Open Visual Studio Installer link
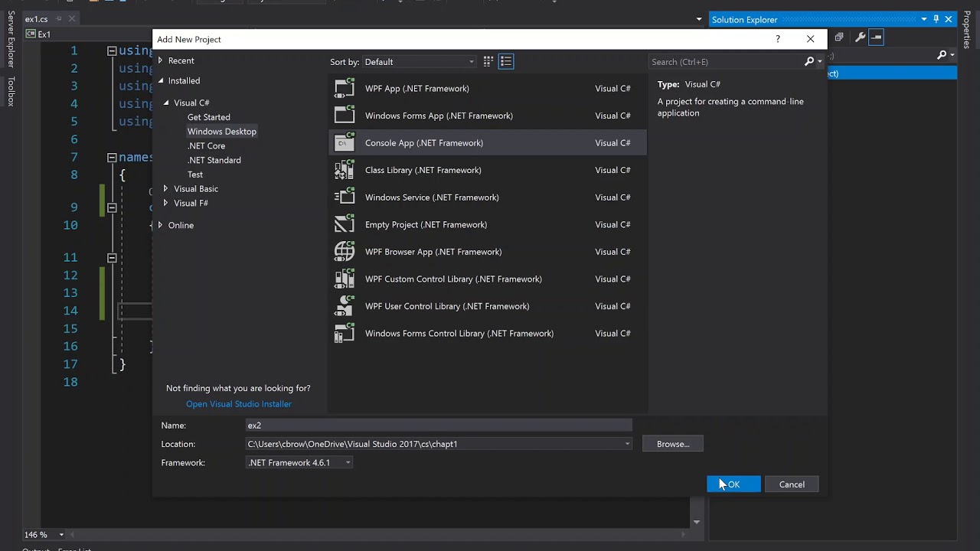This screenshot has height=551, width=980. click(x=239, y=404)
